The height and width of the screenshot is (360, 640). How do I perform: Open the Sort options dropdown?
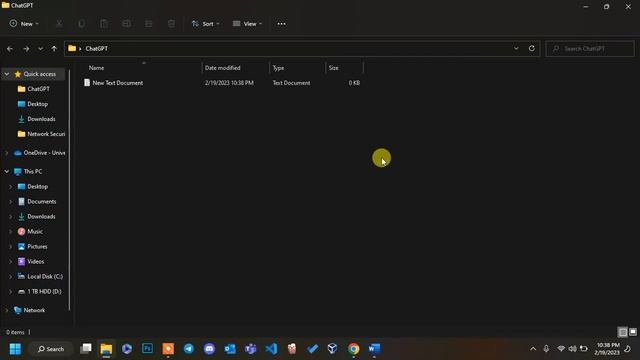point(206,24)
